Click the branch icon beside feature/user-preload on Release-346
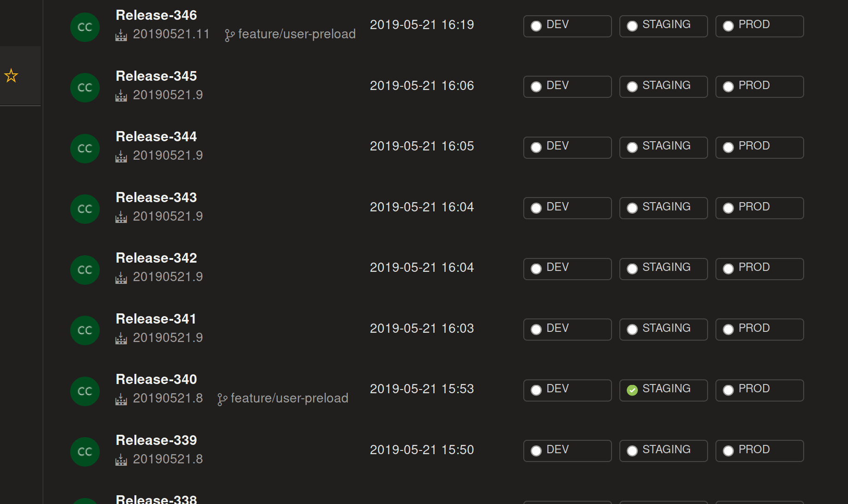 [x=229, y=34]
